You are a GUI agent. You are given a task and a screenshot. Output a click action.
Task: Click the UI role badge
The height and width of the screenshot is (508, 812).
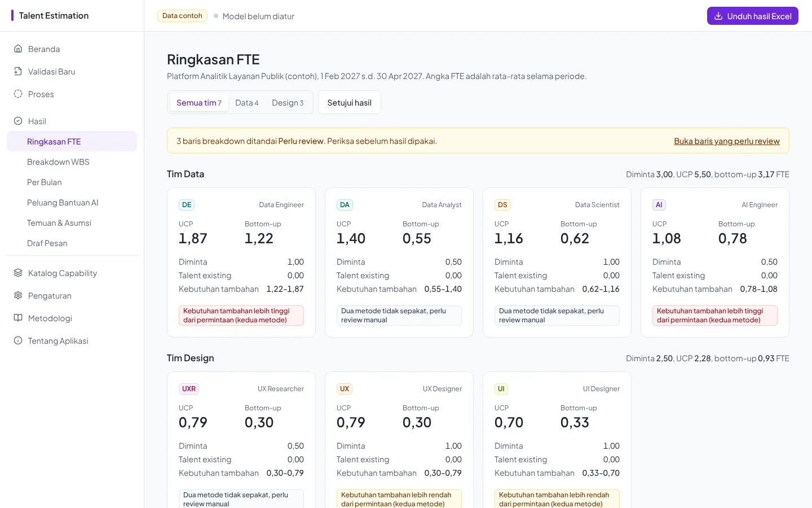point(501,389)
